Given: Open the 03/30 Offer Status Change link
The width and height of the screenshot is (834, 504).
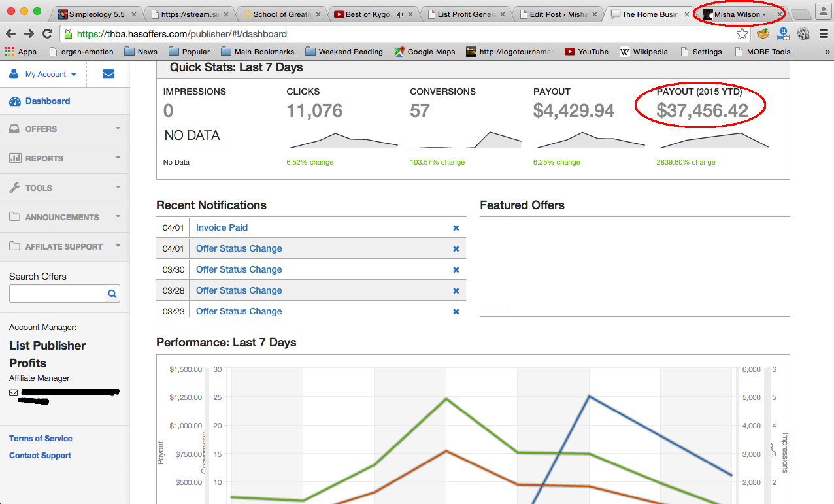Looking at the screenshot, I should click(239, 269).
